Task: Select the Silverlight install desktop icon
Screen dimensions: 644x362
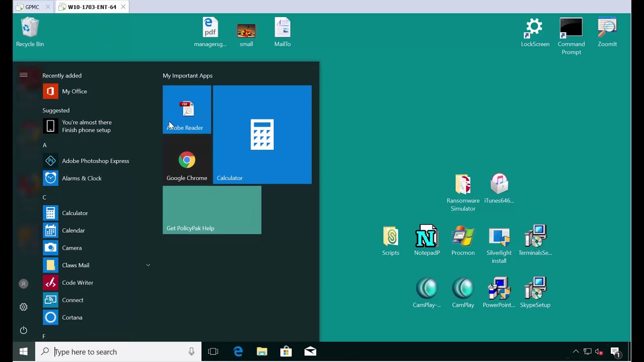Action: click(x=499, y=245)
